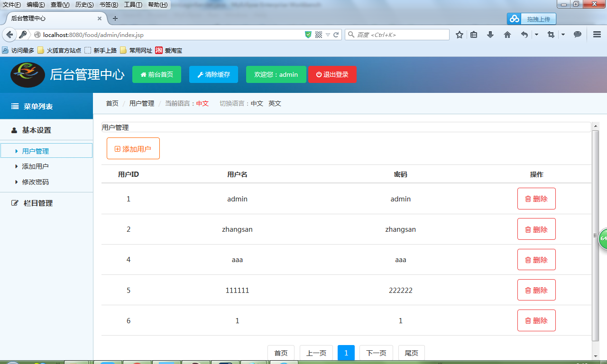Open a new browser tab with plus

click(115, 18)
